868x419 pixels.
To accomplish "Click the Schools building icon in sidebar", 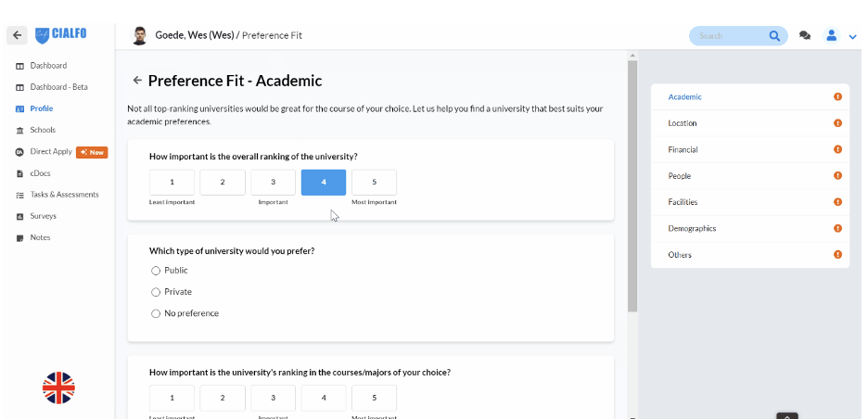I will (19, 130).
